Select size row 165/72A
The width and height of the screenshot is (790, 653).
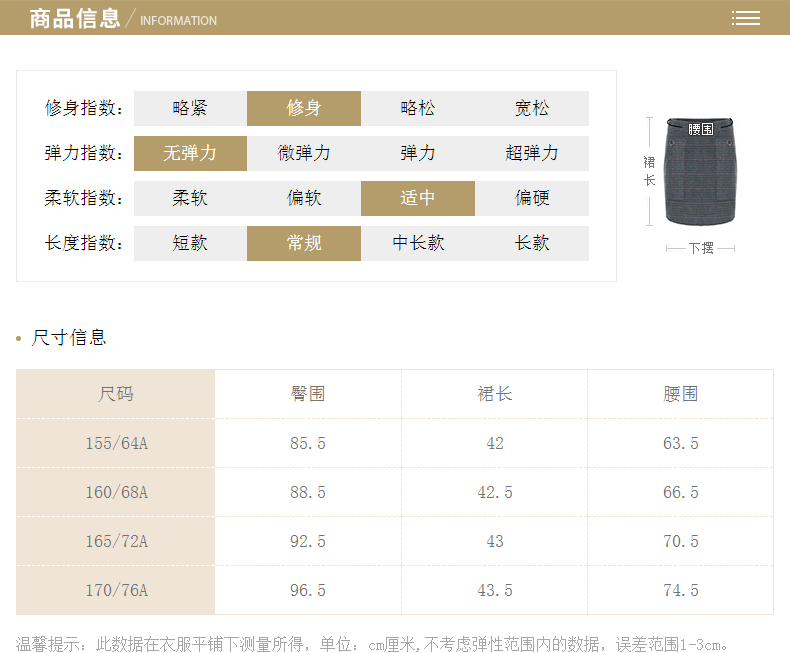tap(116, 541)
